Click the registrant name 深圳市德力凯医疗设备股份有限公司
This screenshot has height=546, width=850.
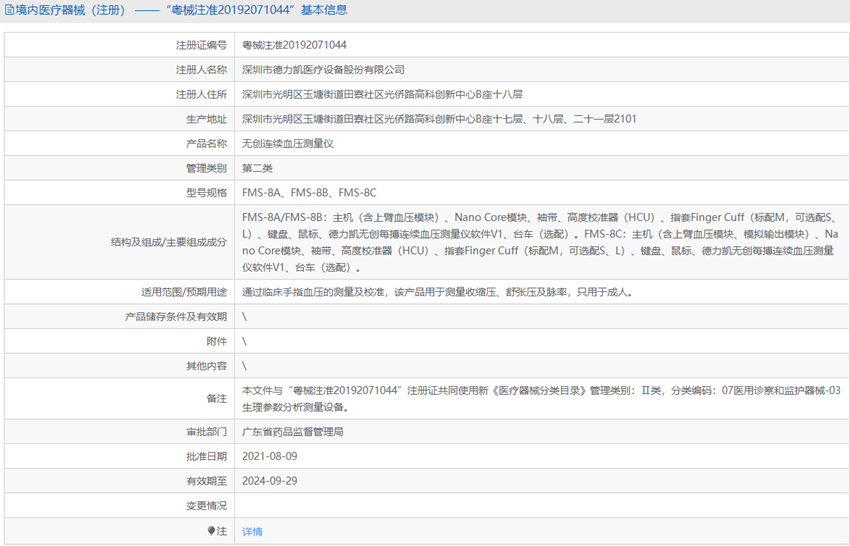tap(324, 70)
